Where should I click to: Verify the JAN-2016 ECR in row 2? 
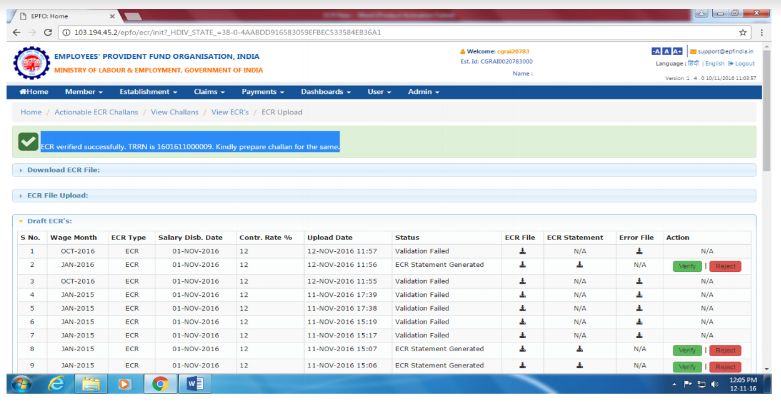pyautogui.click(x=687, y=266)
